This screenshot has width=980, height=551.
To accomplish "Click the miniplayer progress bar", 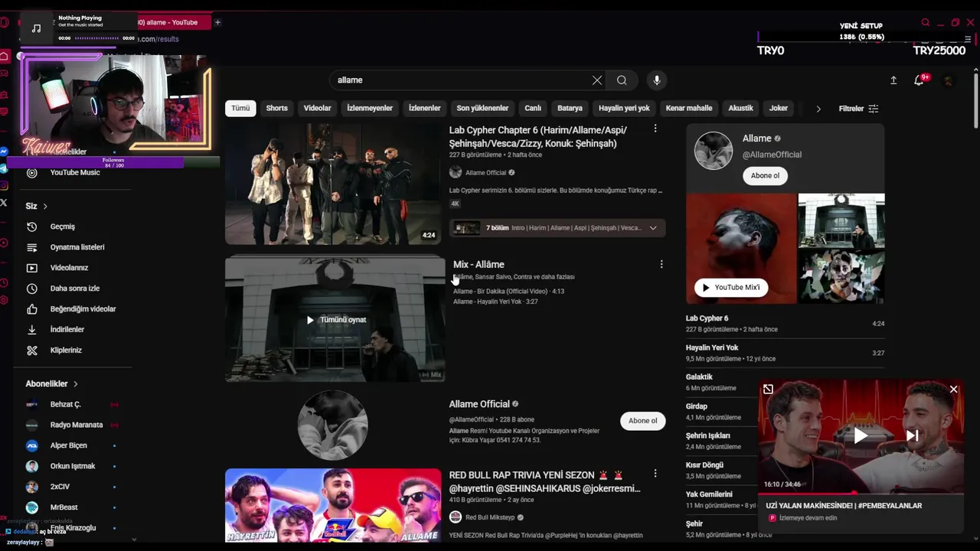I will [x=861, y=492].
